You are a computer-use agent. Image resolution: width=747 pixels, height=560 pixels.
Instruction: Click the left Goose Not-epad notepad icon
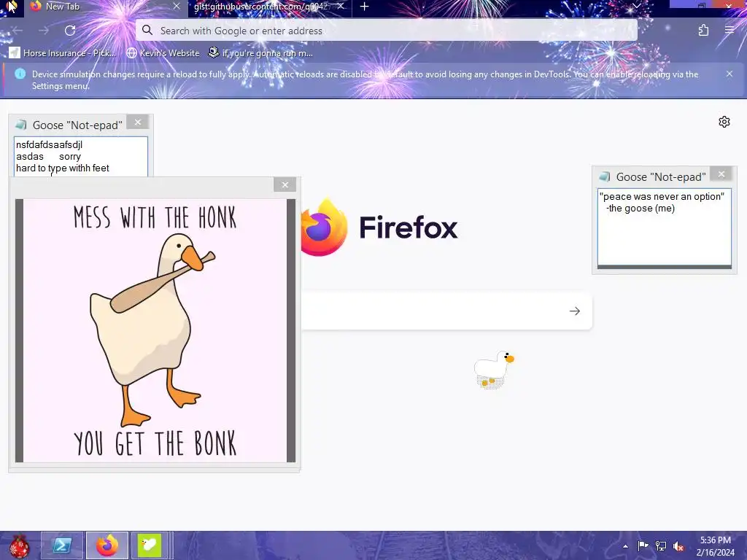point(21,125)
